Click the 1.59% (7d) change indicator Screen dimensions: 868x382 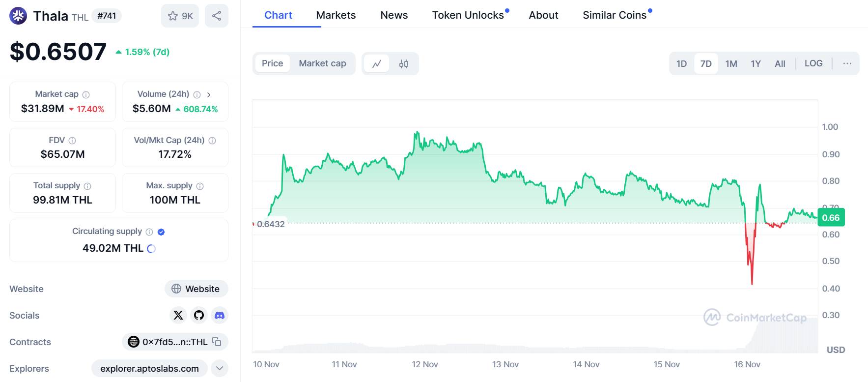click(x=142, y=52)
